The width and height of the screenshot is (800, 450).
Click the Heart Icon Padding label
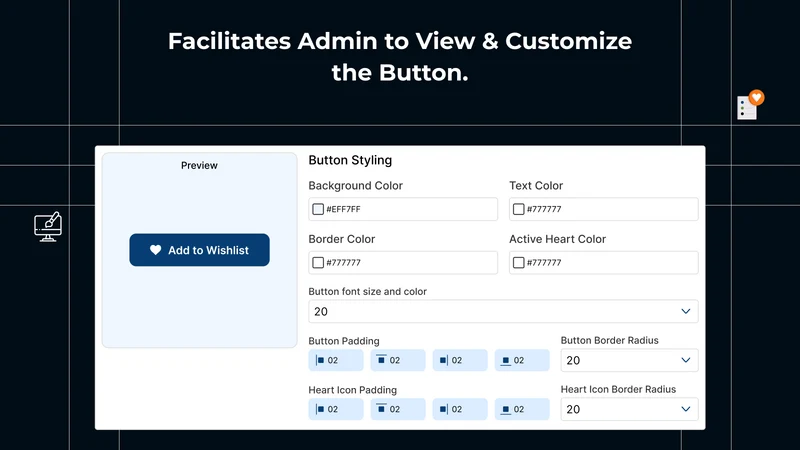[353, 390]
